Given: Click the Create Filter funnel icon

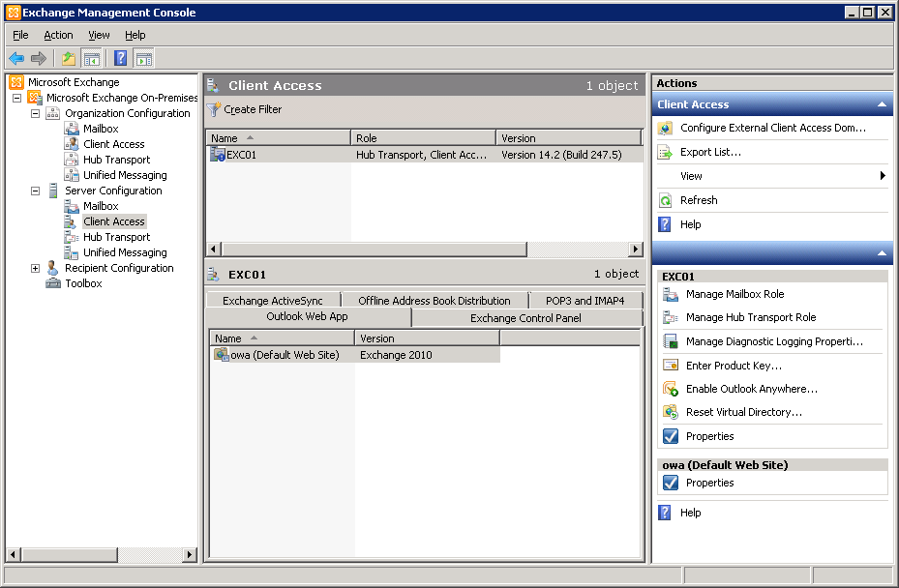Looking at the screenshot, I should [214, 109].
